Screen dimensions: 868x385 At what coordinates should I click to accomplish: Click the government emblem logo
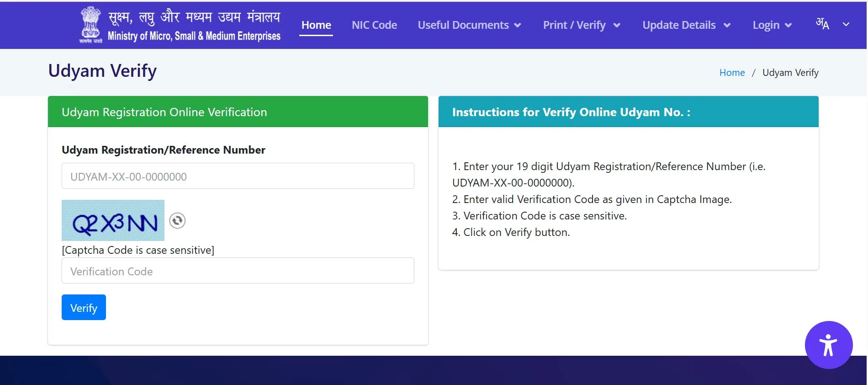pyautogui.click(x=90, y=25)
